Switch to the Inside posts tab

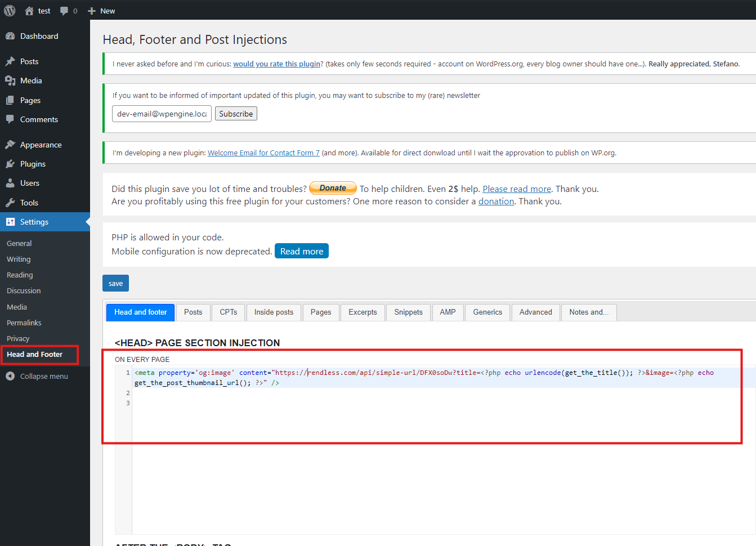click(274, 312)
